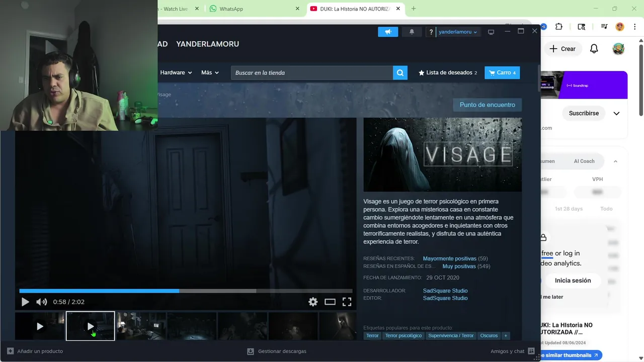Select the highlighted second trailer thumbnail

91,326
